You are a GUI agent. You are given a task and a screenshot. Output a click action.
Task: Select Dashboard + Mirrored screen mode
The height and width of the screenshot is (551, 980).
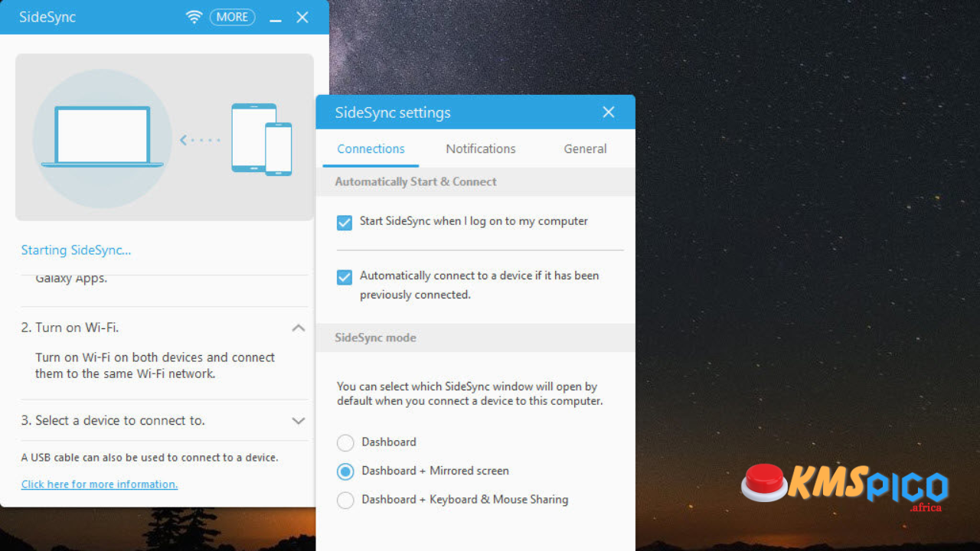point(345,471)
